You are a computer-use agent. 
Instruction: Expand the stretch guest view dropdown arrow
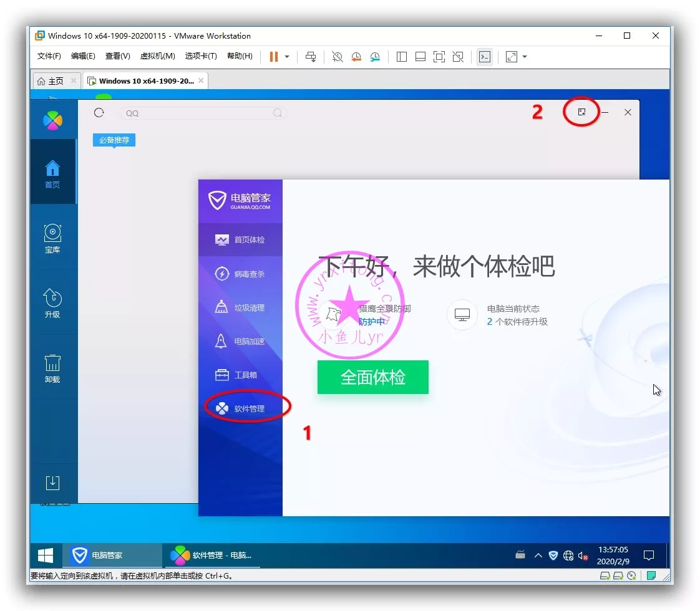[x=525, y=57]
